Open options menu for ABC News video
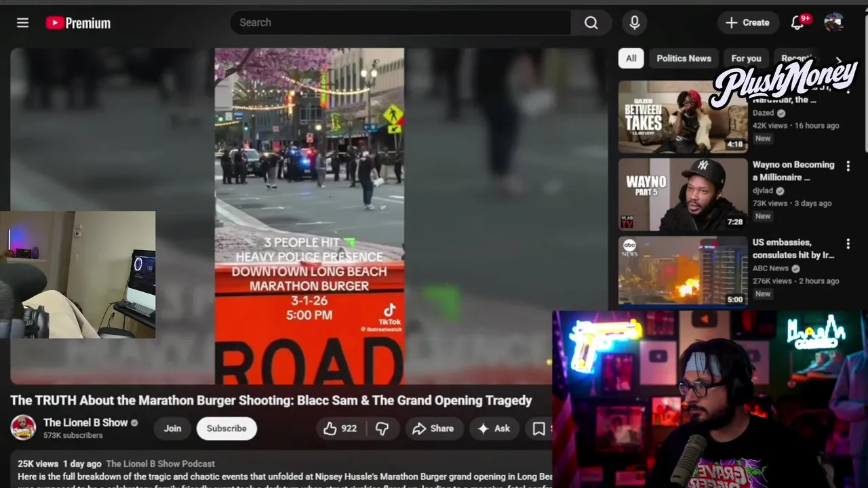868x488 pixels. pyautogui.click(x=848, y=244)
